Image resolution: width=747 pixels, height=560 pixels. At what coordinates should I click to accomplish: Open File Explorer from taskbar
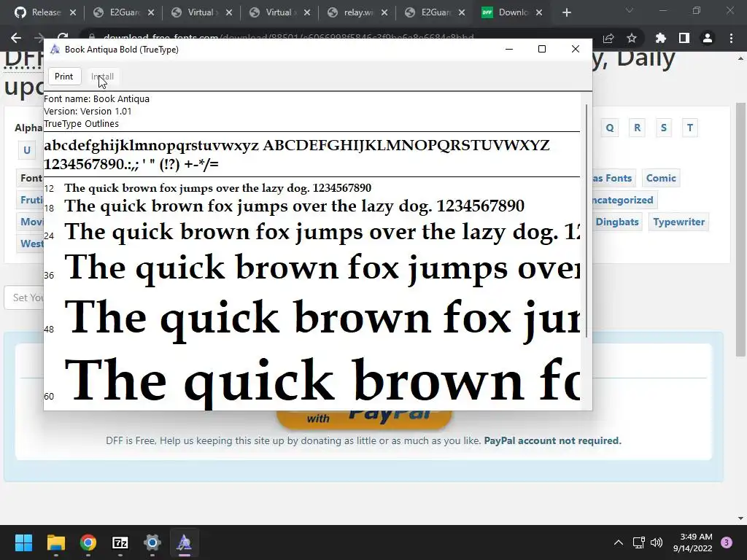click(x=55, y=542)
